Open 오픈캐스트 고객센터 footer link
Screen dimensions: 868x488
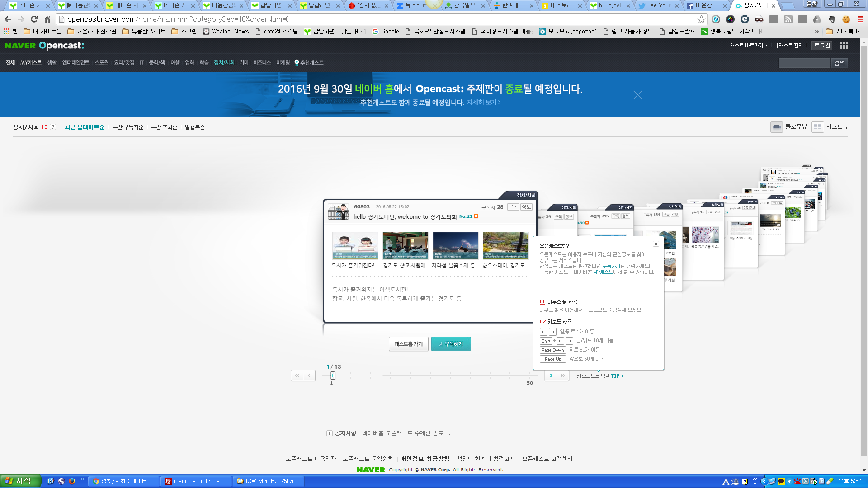pyautogui.click(x=547, y=459)
